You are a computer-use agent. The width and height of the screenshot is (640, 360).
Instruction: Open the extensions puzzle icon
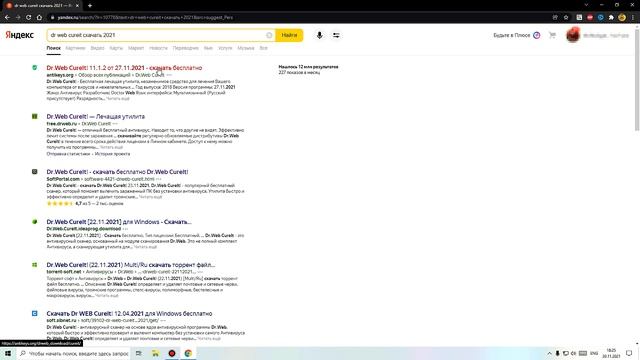(x=611, y=18)
